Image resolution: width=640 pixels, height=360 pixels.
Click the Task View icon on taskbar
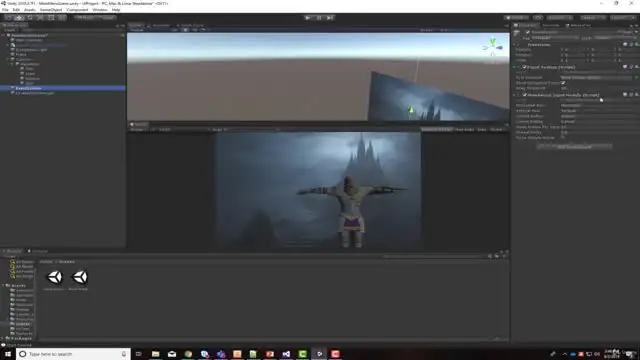tap(139, 354)
